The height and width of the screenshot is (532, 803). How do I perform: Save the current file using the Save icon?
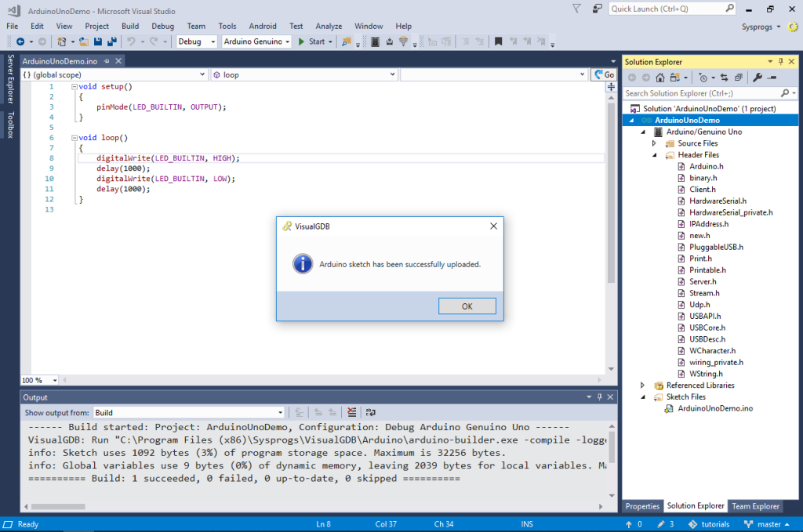click(98, 42)
